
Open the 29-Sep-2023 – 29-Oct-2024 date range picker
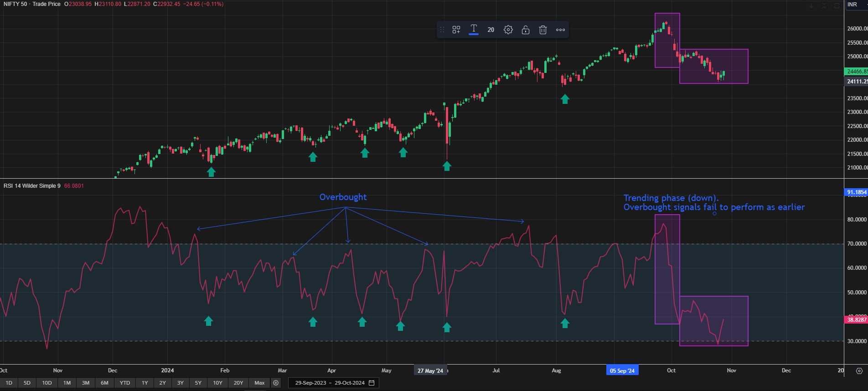[334, 383]
